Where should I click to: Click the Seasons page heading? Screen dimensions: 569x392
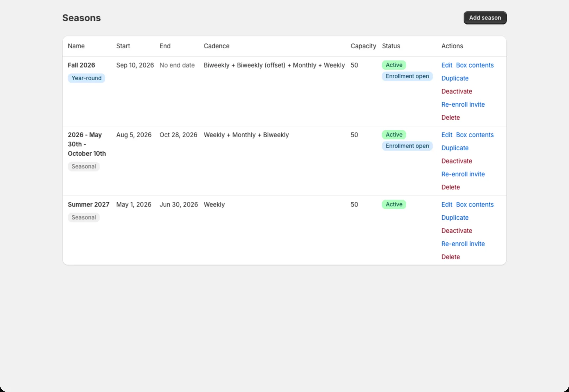[81, 18]
